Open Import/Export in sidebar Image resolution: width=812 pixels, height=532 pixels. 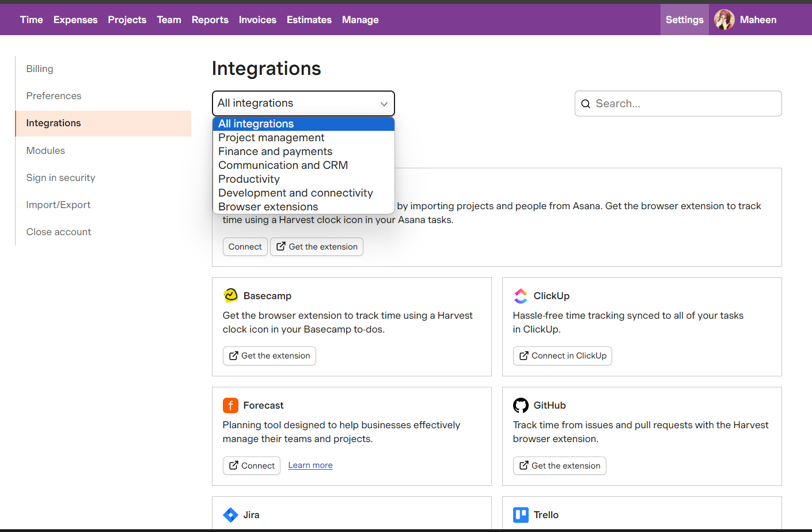tap(58, 205)
